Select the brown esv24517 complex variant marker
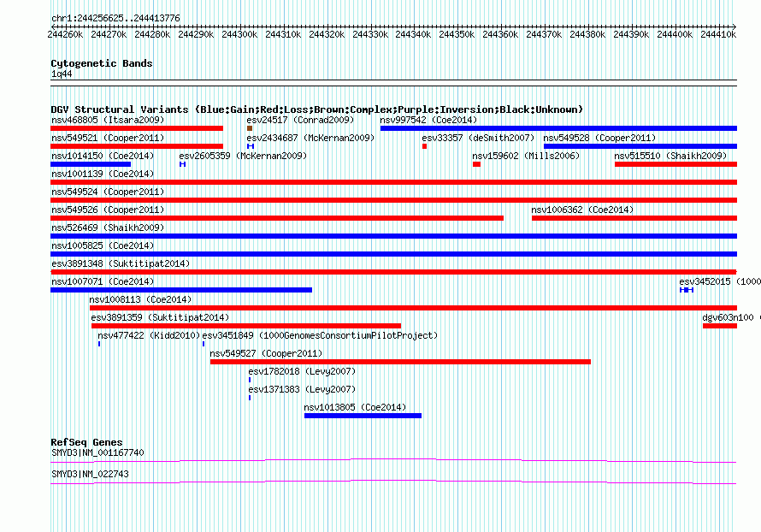 point(250,128)
